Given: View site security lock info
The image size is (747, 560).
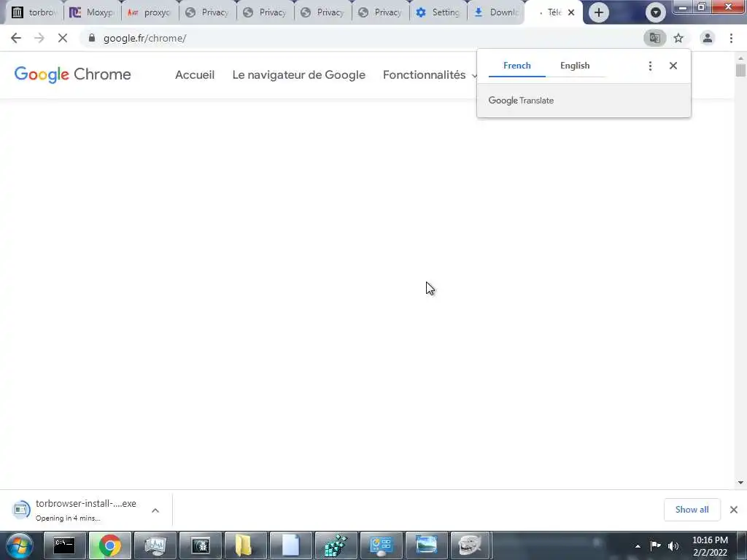Looking at the screenshot, I should point(92,38).
